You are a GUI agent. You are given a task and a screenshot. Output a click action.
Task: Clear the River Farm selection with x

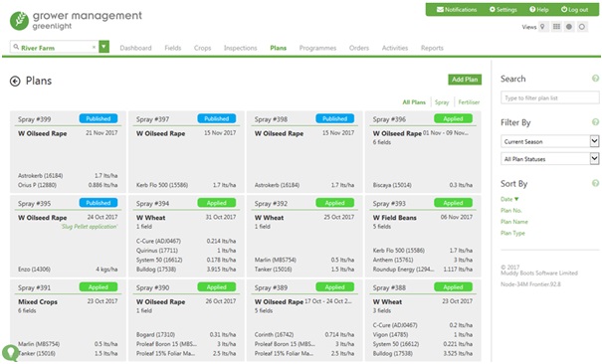[94, 47]
